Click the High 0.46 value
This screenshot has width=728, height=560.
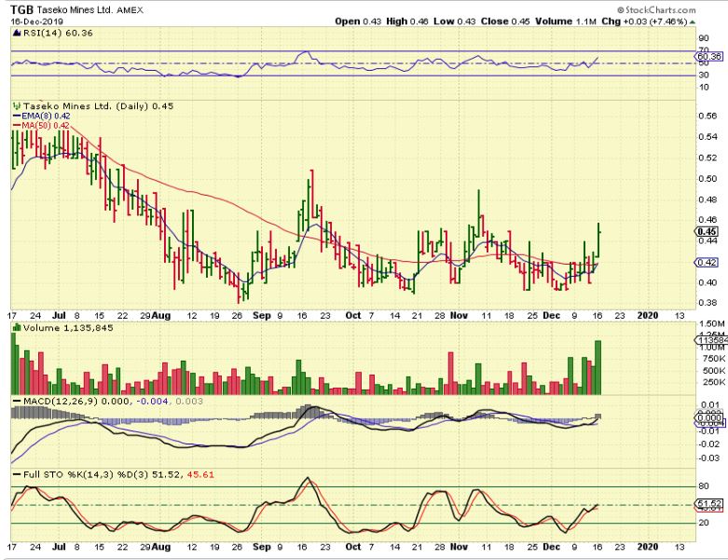(x=407, y=21)
